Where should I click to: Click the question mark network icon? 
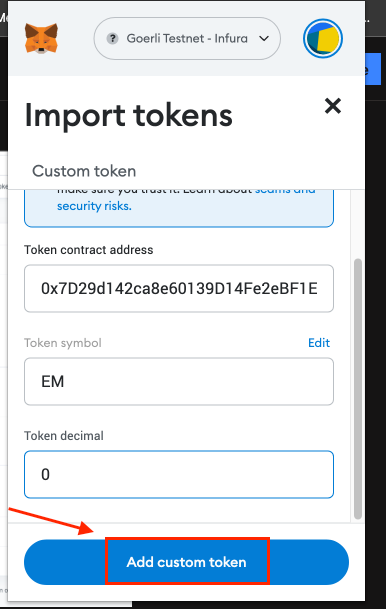click(x=113, y=38)
